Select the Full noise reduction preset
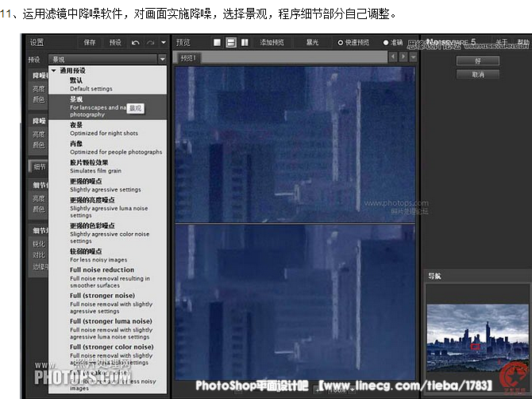Viewport: 532px width, 399px height. (107, 277)
